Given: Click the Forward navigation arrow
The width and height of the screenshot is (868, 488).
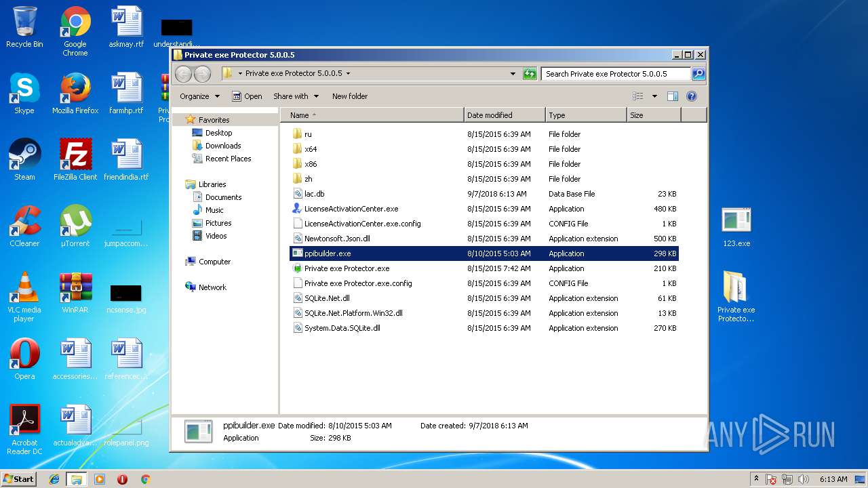Looking at the screenshot, I should (x=202, y=74).
